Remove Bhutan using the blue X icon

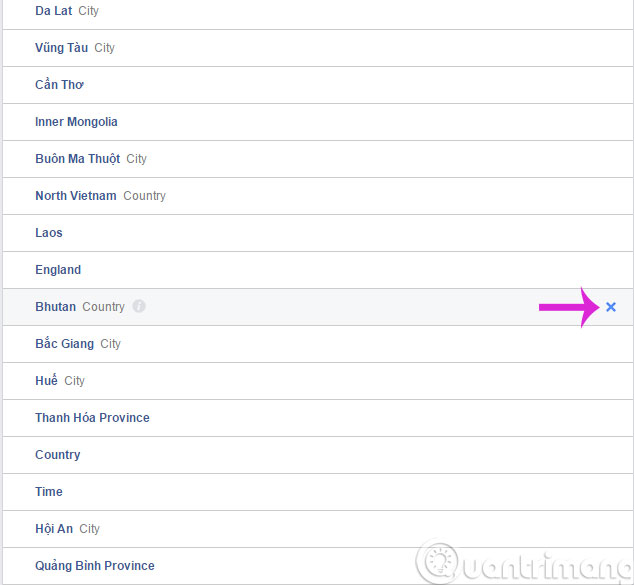(611, 307)
